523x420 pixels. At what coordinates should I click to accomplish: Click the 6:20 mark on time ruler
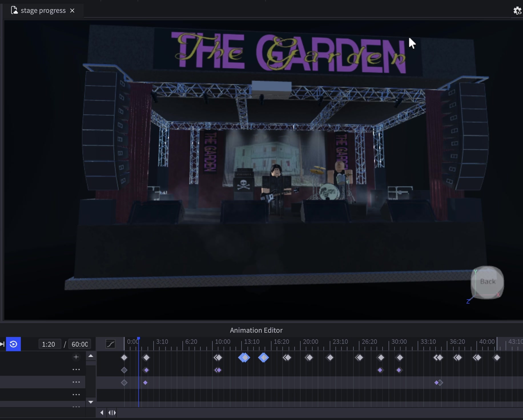click(191, 342)
